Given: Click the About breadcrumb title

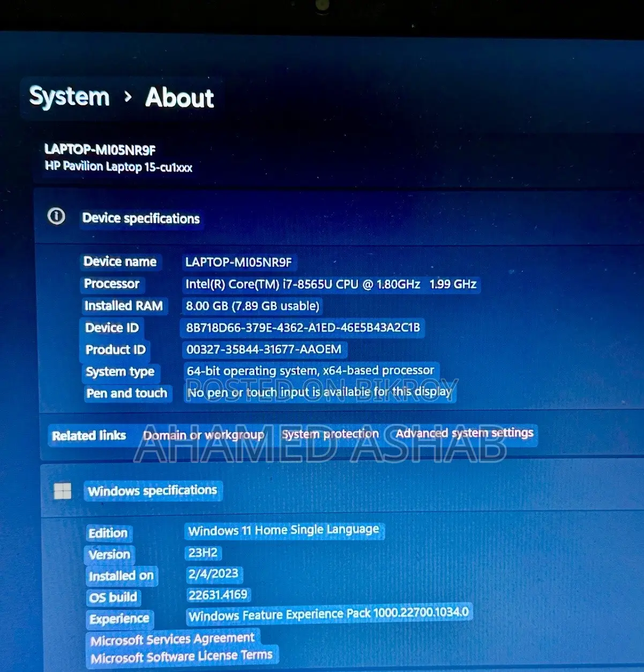Looking at the screenshot, I should pos(179,98).
